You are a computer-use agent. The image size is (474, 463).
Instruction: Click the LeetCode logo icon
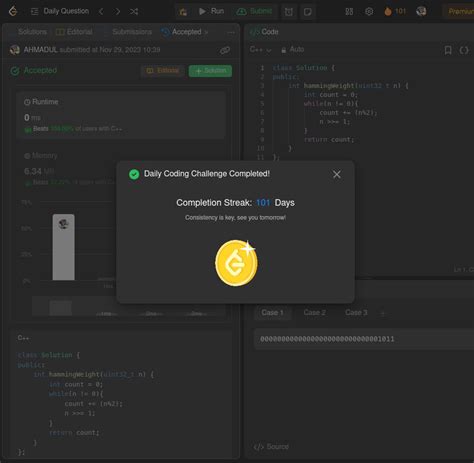click(x=13, y=11)
